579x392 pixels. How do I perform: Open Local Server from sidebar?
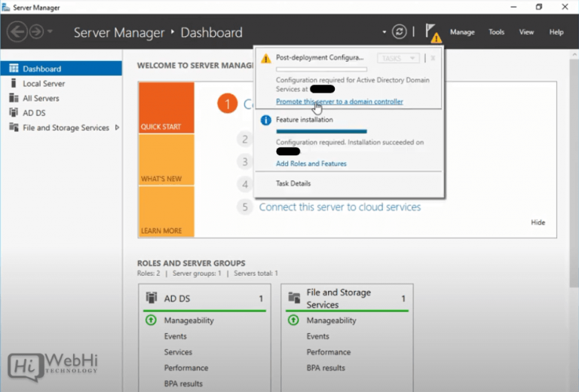point(43,84)
